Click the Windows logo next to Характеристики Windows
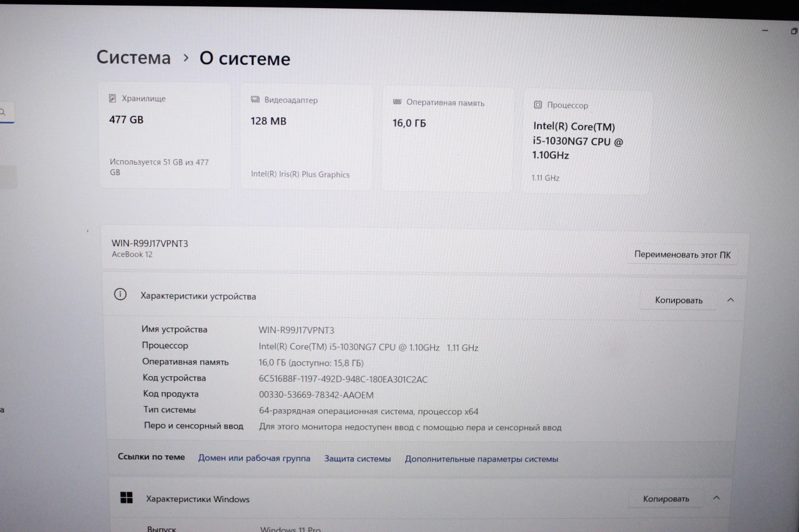Screen dimensions: 799x532 127,497
